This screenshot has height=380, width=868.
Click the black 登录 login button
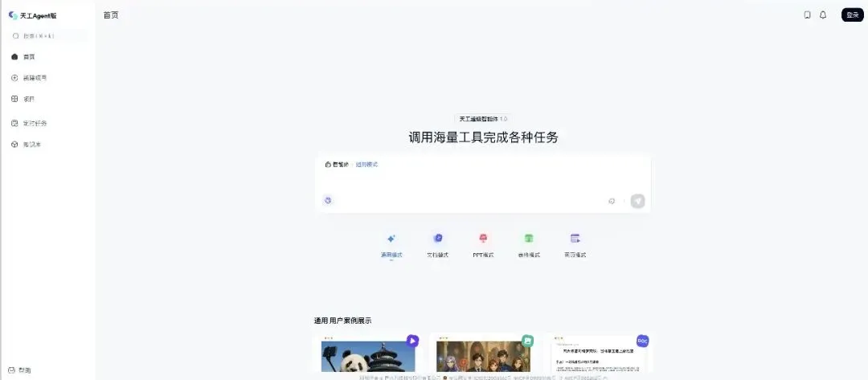click(x=853, y=15)
